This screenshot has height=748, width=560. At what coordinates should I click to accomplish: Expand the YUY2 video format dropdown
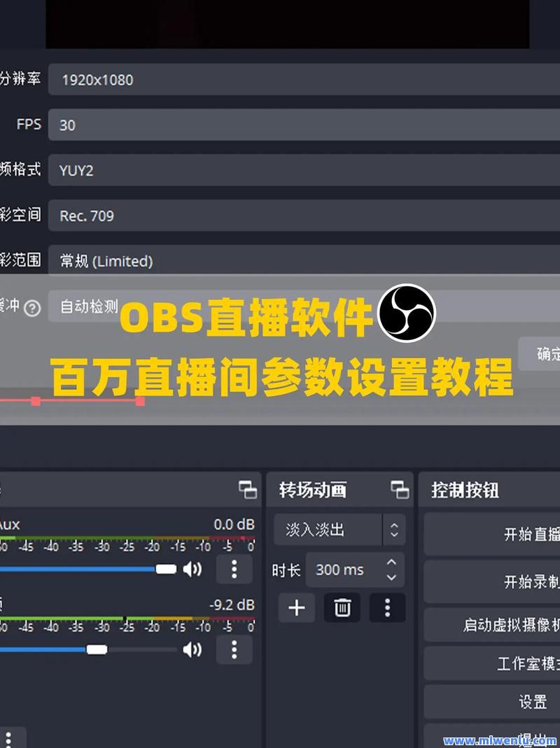pos(304,170)
